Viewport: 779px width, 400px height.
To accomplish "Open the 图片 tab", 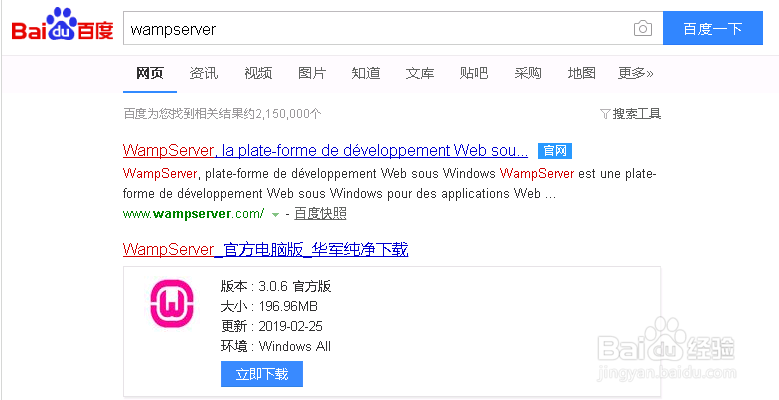I will (312, 73).
